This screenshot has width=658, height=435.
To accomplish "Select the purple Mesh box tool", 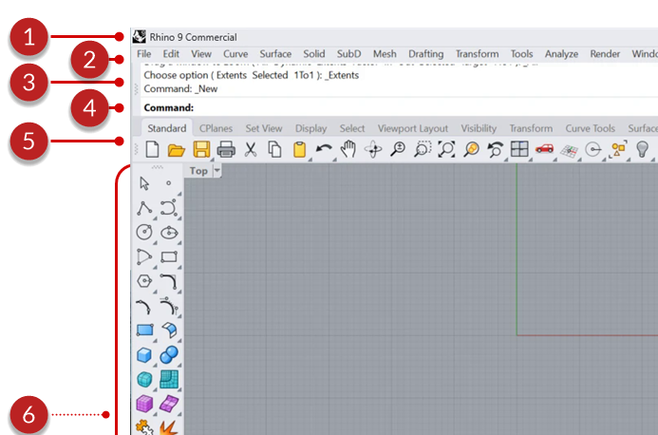I will click(144, 404).
